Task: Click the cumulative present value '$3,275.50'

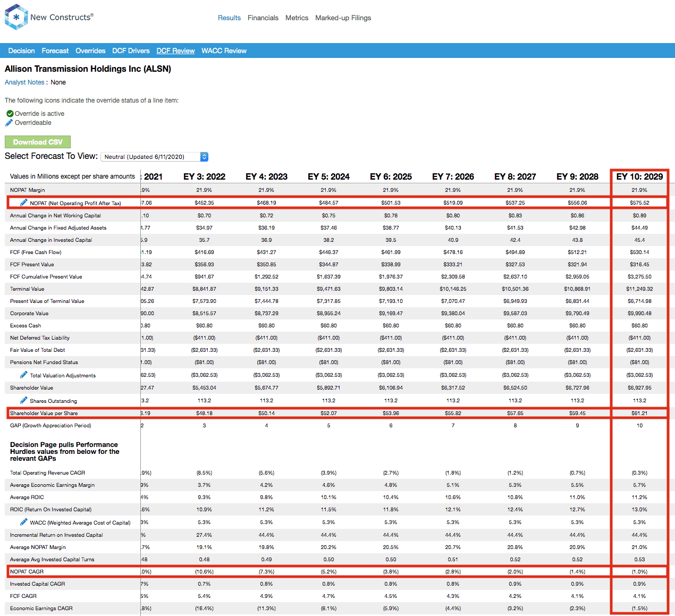Action: pyautogui.click(x=639, y=277)
